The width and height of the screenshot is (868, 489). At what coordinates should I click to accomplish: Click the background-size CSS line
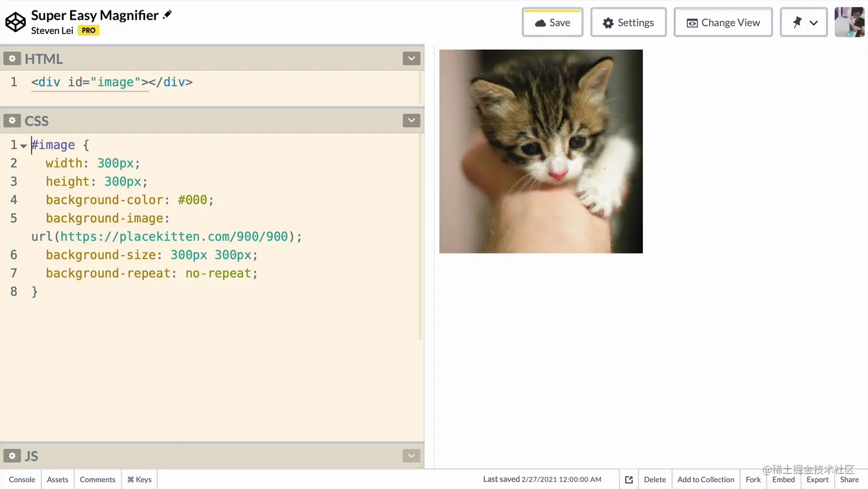tap(152, 255)
